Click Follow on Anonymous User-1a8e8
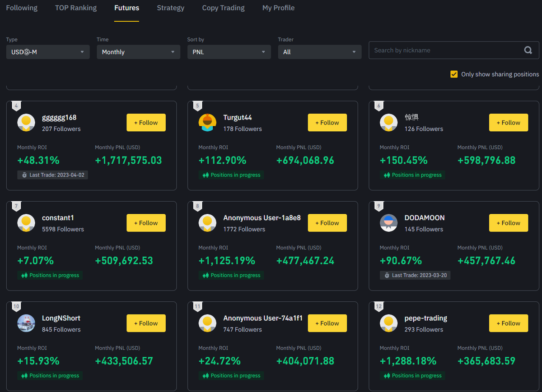542x392 pixels. pyautogui.click(x=327, y=222)
